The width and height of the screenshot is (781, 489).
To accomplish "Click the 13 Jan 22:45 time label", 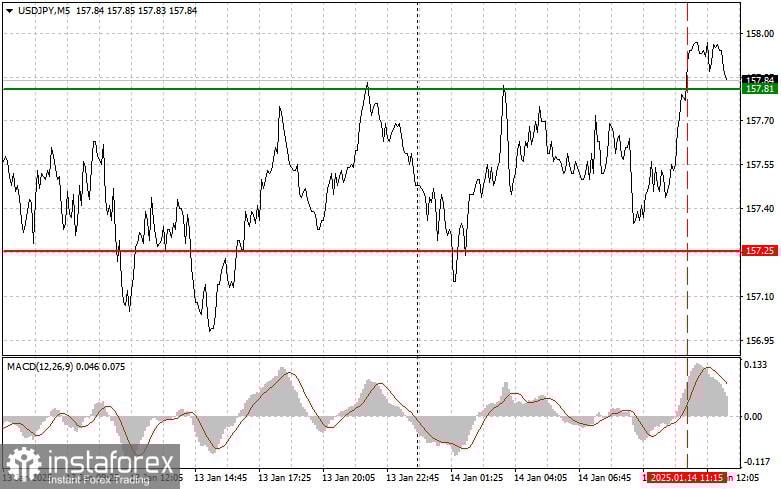I will click(412, 478).
